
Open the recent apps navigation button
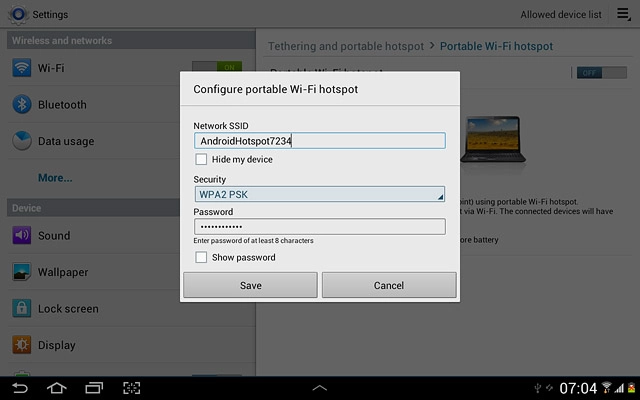point(94,387)
